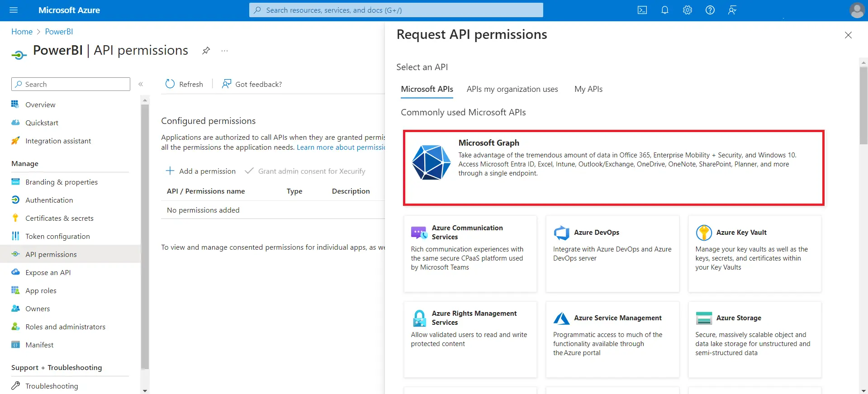Open Cloud Shell from the top bar
The image size is (868, 394).
tap(642, 10)
